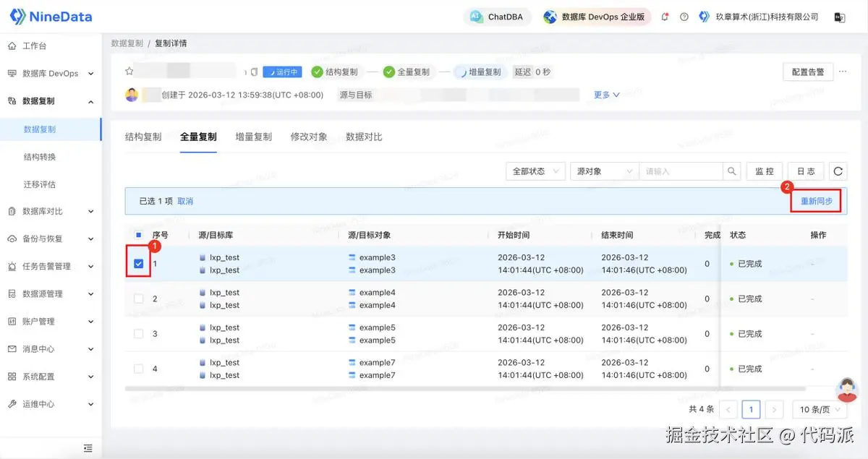The image size is (868, 459).
Task: Collapse sidebar with bottom fold icon
Action: point(88,448)
